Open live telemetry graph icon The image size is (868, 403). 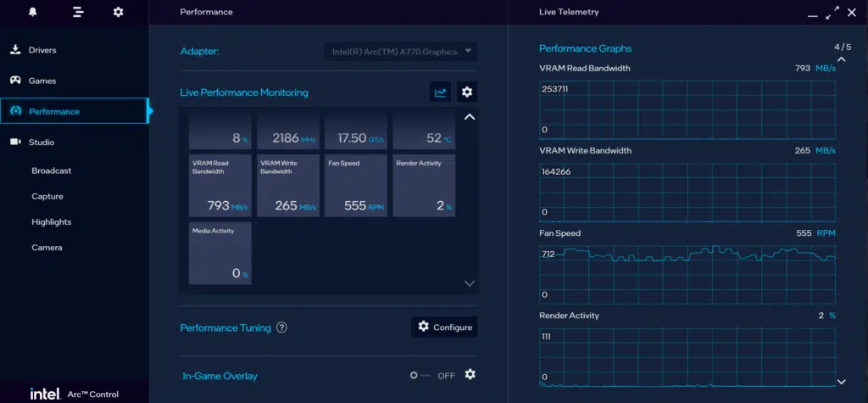(441, 92)
